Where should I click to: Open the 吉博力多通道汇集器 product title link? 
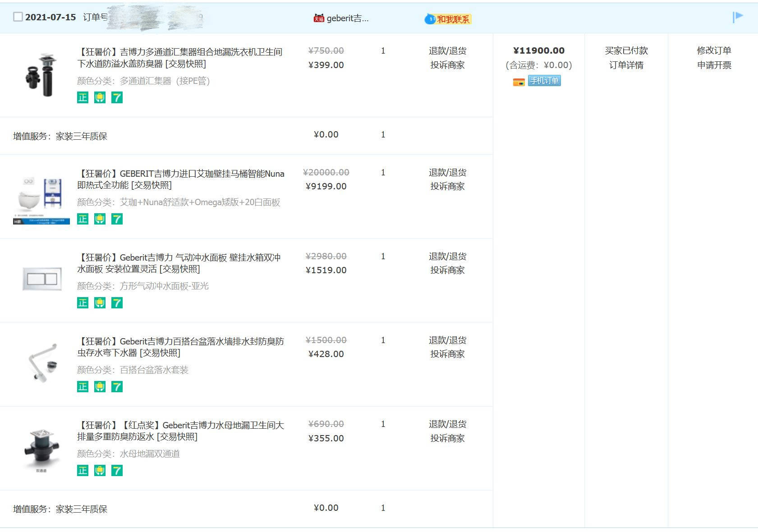pyautogui.click(x=180, y=58)
